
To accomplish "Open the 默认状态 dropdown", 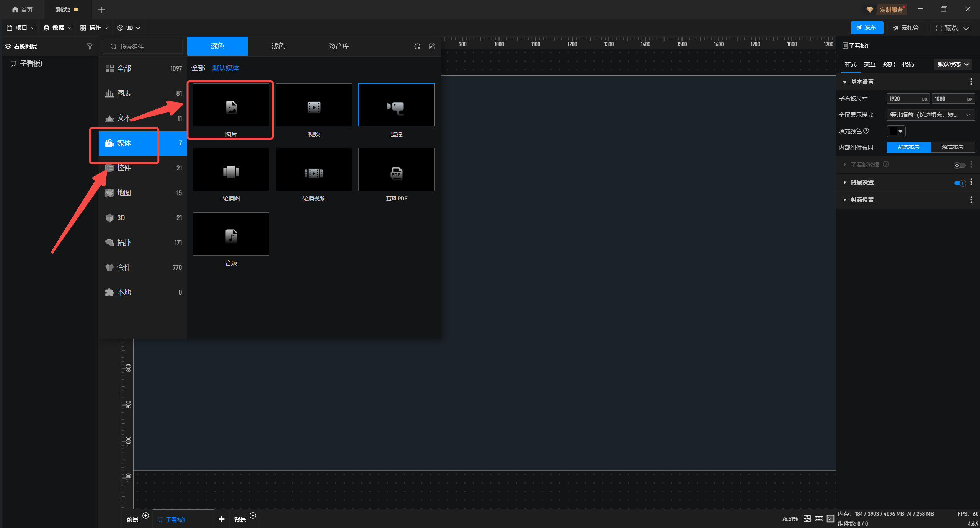I will point(953,64).
